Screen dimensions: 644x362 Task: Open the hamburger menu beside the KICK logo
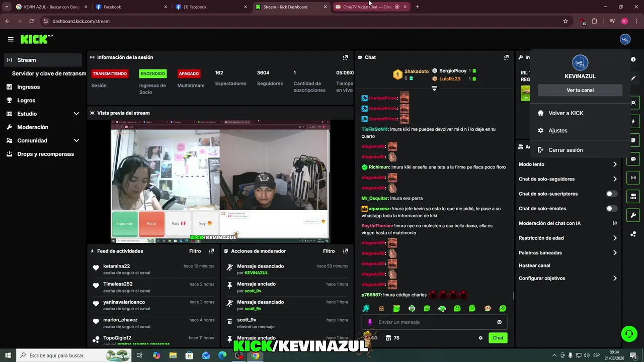11,39
